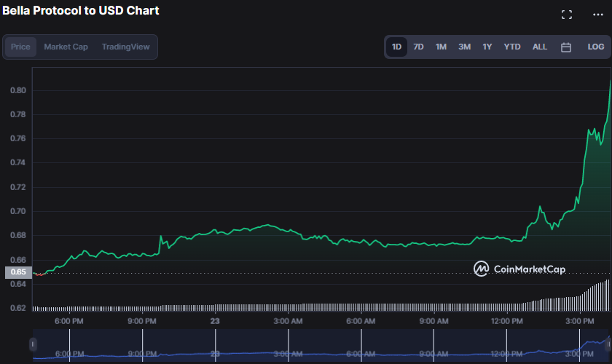
Task: Grab the right handle of the range navigator
Action: tap(608, 344)
